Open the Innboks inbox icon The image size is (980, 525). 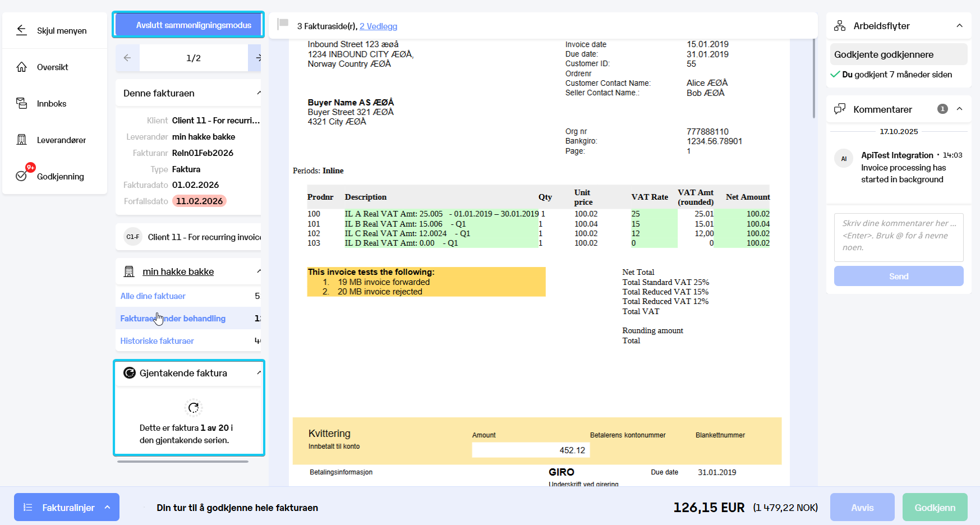click(x=21, y=103)
